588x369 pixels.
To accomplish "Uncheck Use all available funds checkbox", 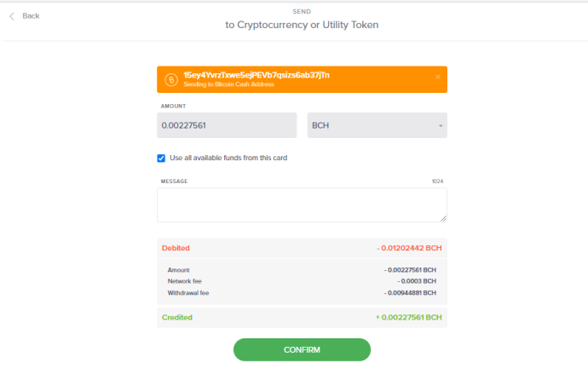I will (x=161, y=159).
